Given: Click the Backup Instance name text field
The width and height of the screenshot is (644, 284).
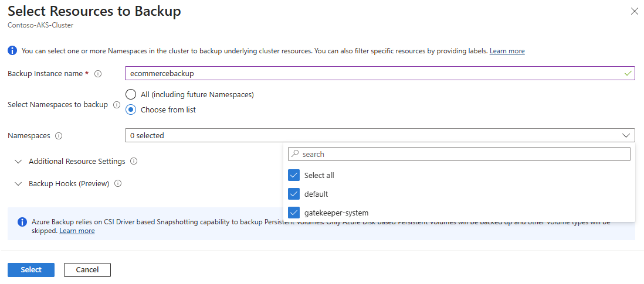Looking at the screenshot, I should pyautogui.click(x=375, y=74).
